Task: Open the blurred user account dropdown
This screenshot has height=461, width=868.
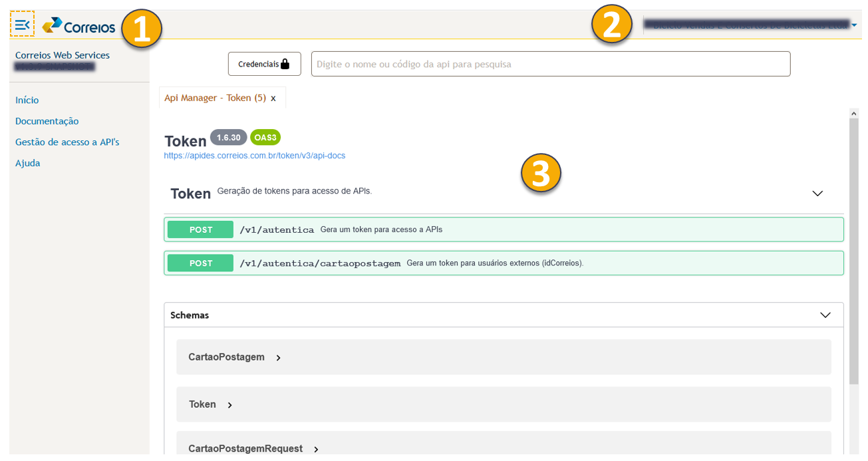Action: (750, 25)
